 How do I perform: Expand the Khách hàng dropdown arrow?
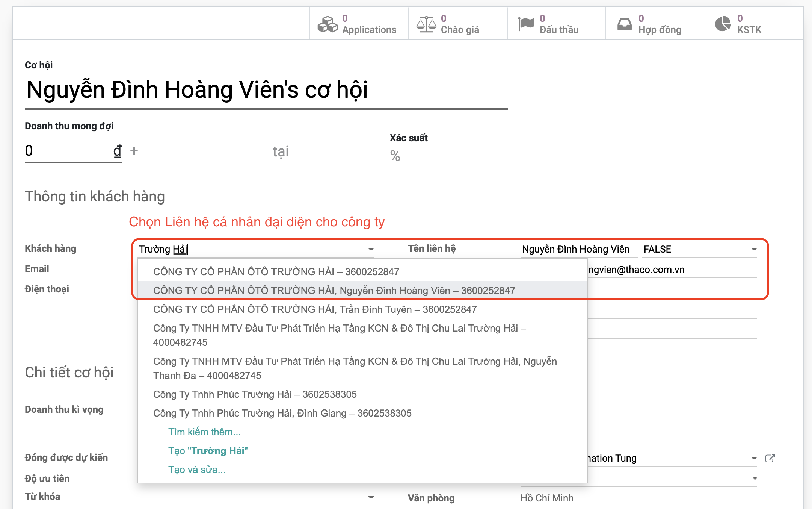click(x=371, y=249)
